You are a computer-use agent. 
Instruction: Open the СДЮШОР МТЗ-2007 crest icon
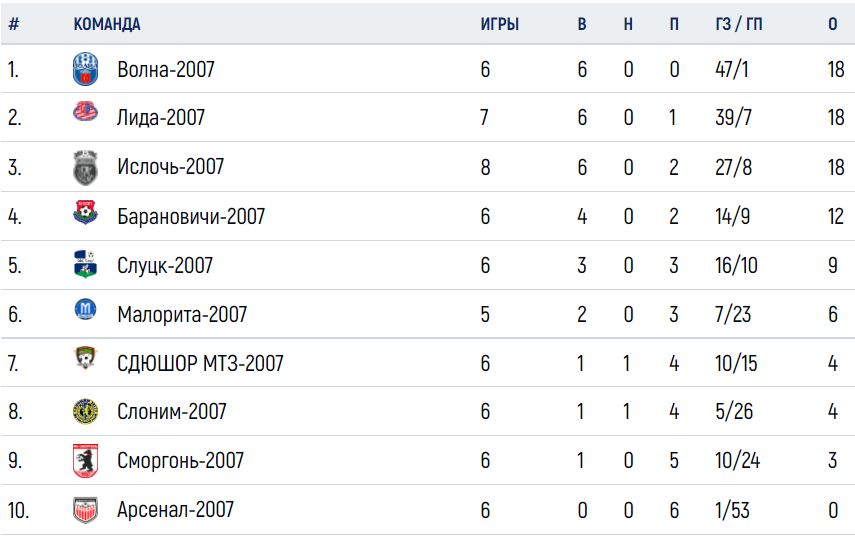coord(86,357)
